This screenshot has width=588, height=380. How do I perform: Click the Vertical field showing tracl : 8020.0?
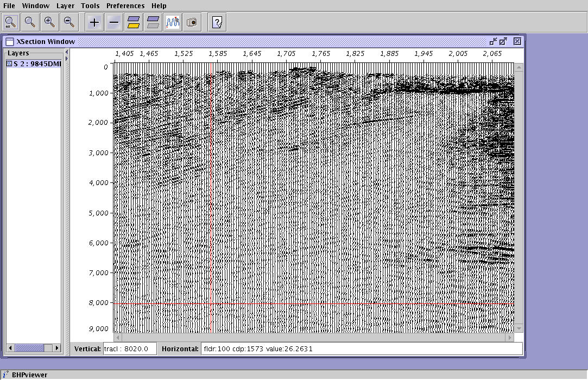pos(130,349)
